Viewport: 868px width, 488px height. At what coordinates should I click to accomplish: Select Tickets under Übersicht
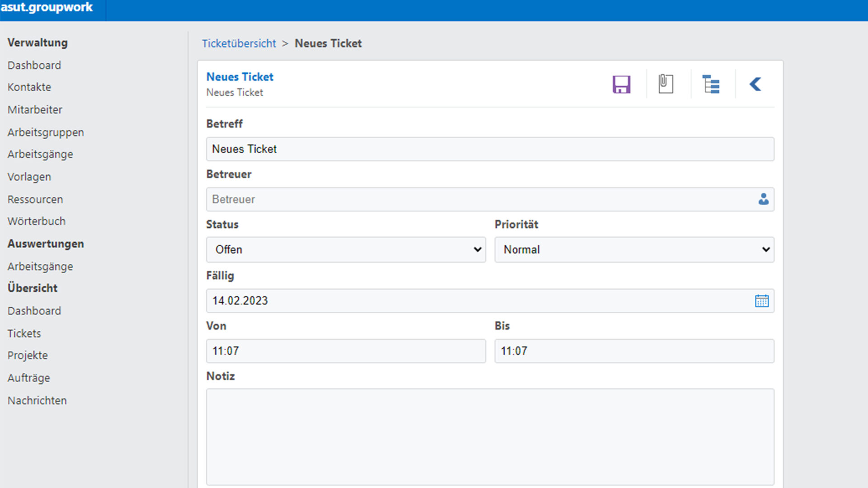(x=24, y=333)
